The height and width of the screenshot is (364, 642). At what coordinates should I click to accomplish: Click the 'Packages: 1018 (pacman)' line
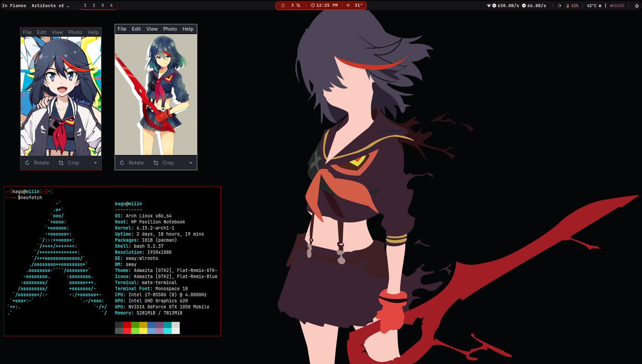(x=146, y=240)
